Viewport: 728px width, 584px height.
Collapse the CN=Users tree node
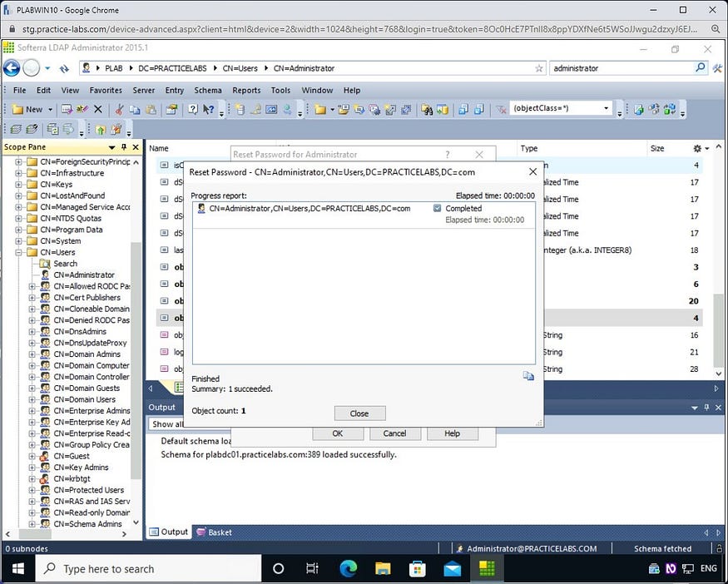point(18,253)
